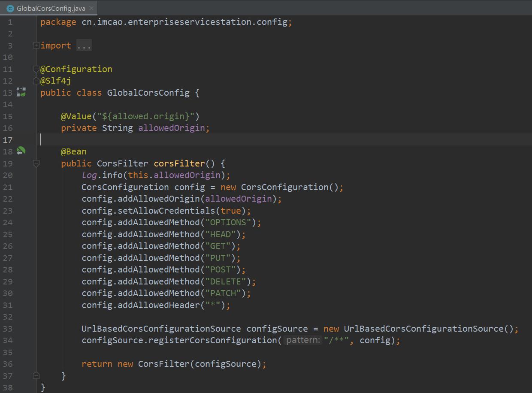Click the UrlBasedCorsConfigurationSource type declaration

[x=161, y=329]
